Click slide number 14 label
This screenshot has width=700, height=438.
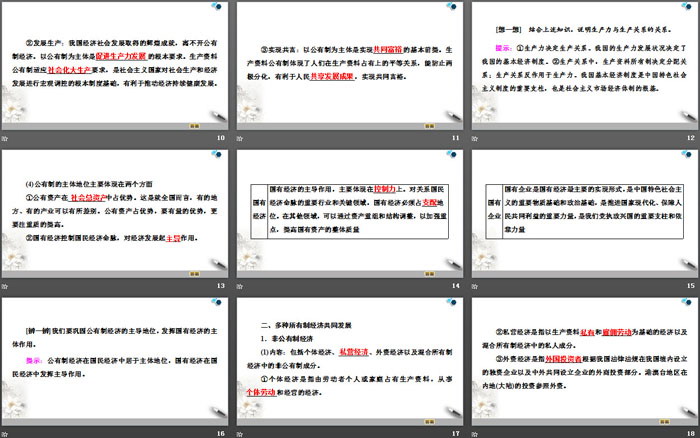click(455, 286)
